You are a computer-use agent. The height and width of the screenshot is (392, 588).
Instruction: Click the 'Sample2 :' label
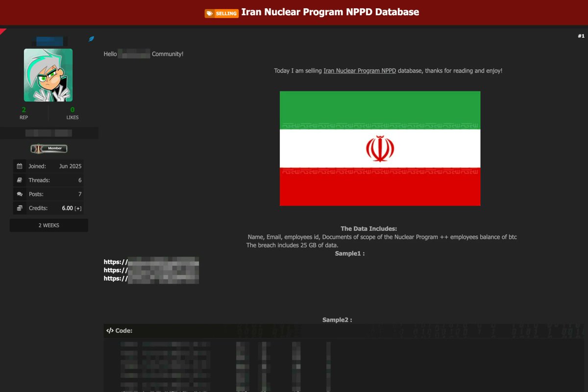[337, 320]
